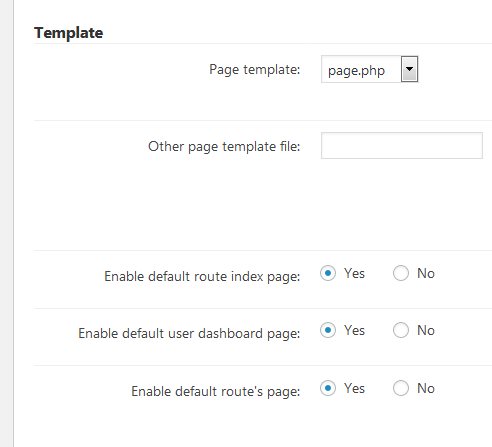Click the 'No' text in route index row

click(426, 274)
